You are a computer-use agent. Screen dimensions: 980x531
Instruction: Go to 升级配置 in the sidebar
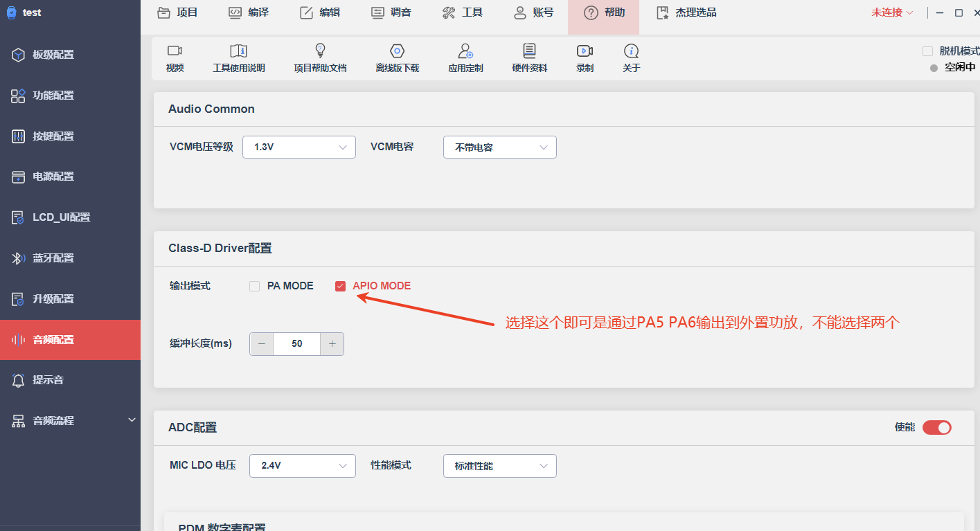pyautogui.click(x=70, y=299)
